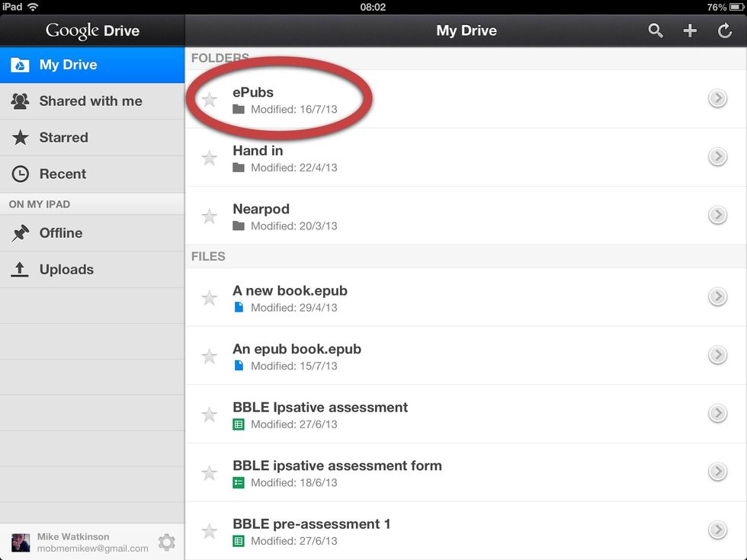747x560 pixels.
Task: Tap the Mike Watkinson account name
Action: coord(73,536)
